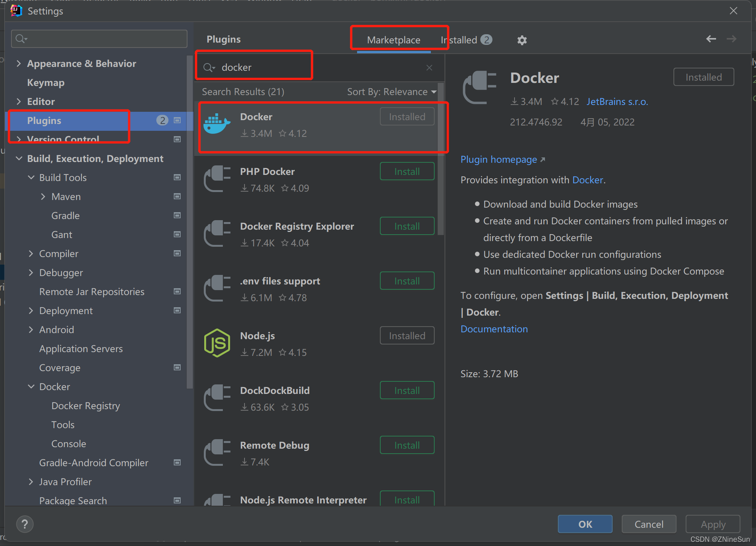
Task: Click the project-level icon beside Maven
Action: tap(177, 197)
